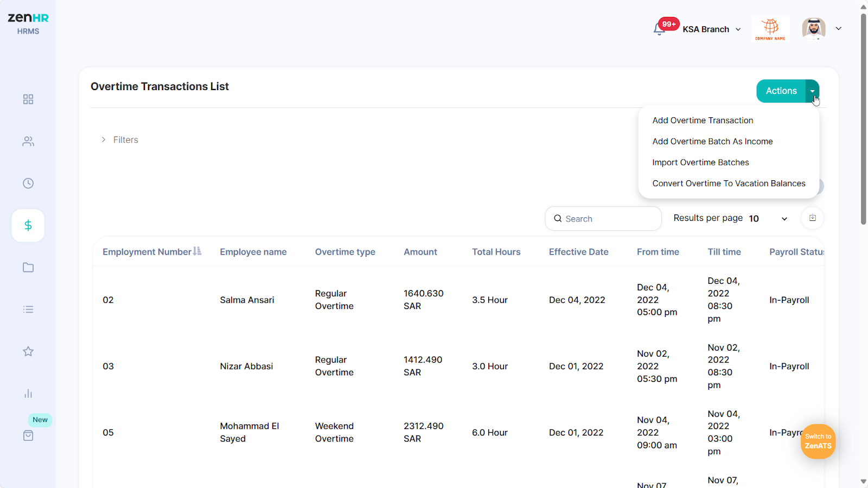Screen dimensions: 868x488
Task: Click the search magnifier icon
Action: 558,219
